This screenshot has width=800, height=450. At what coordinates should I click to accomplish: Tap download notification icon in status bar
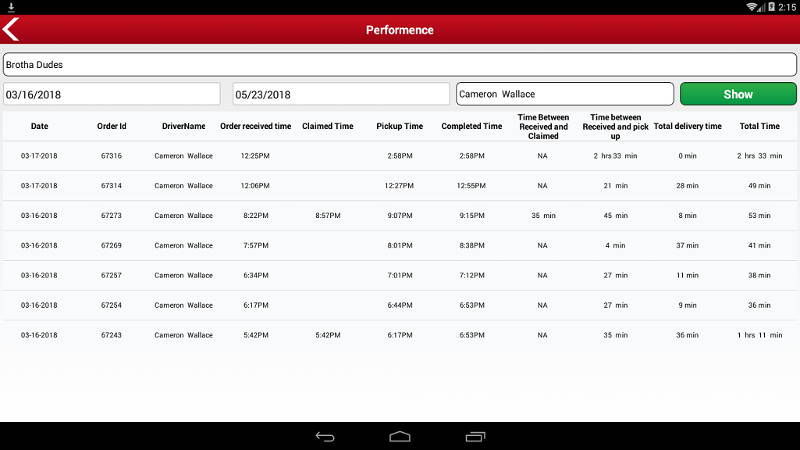tap(11, 7)
